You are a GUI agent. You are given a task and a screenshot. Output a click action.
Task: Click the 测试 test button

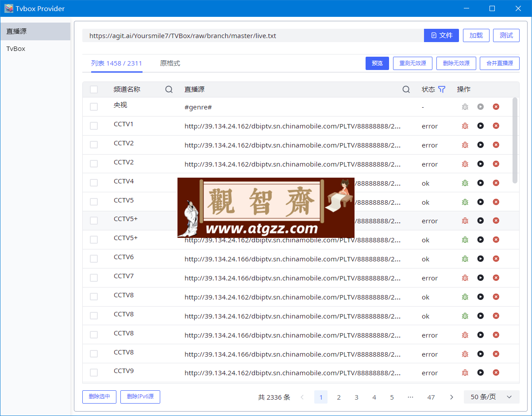[x=506, y=35]
